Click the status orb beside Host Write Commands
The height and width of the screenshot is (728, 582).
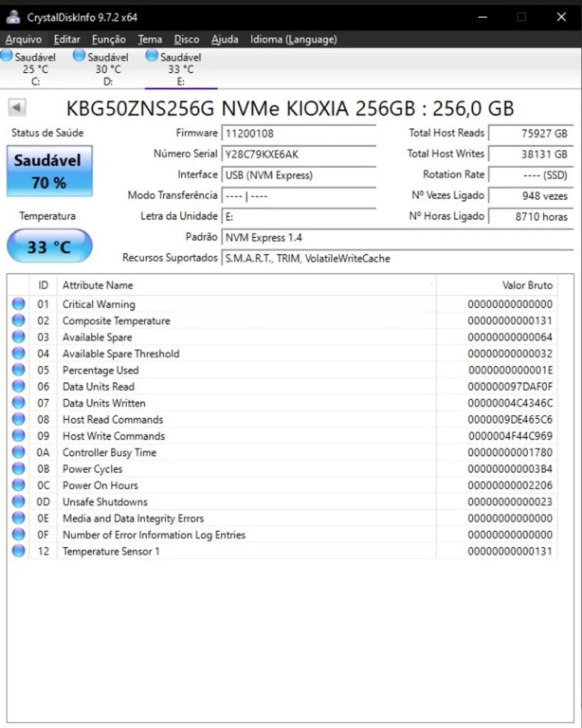coord(19,436)
